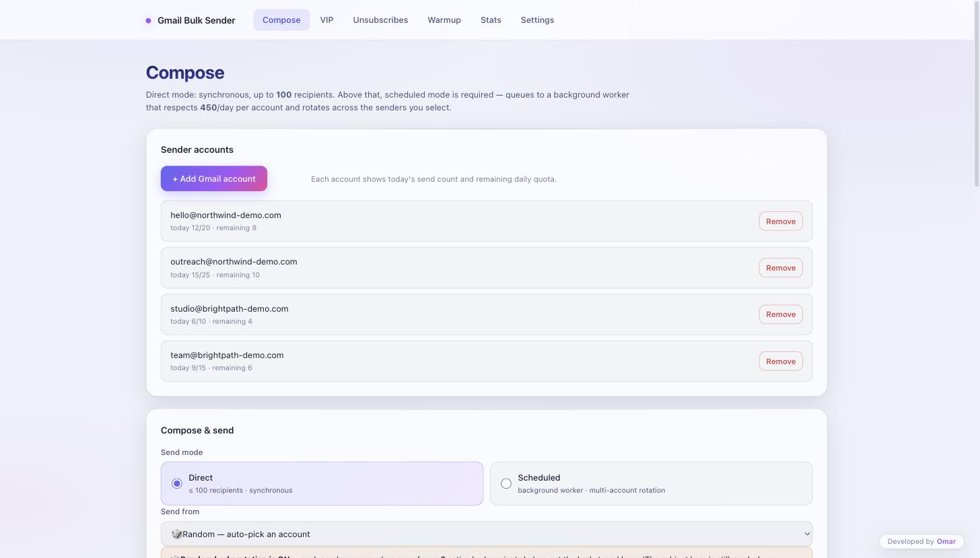The width and height of the screenshot is (980, 558).
Task: Click the page's vertical scrollbar
Action: click(977, 94)
